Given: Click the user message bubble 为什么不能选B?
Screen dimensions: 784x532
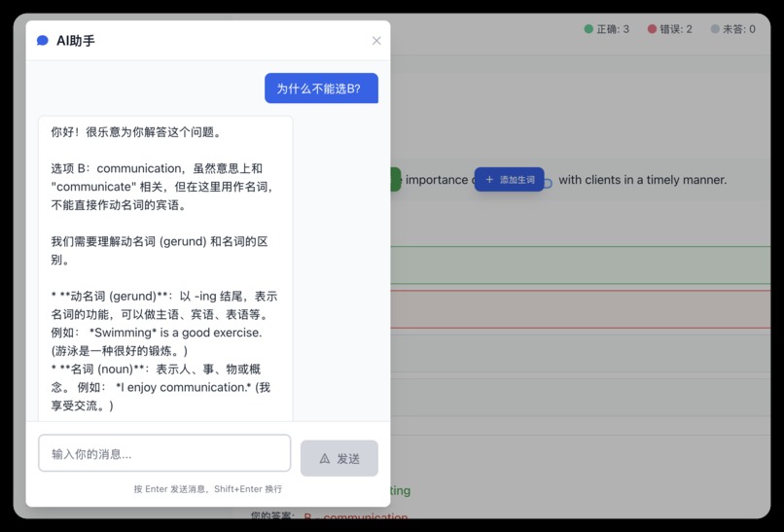Looking at the screenshot, I should tap(321, 89).
